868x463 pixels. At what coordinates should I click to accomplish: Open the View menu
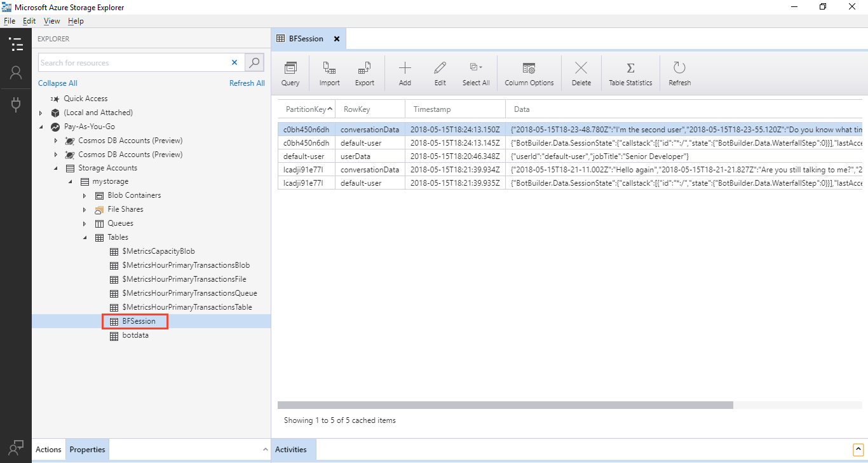[x=51, y=20]
